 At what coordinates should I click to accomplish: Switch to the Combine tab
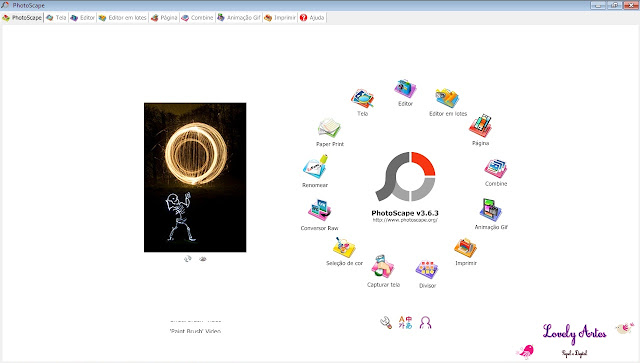pyautogui.click(x=197, y=18)
